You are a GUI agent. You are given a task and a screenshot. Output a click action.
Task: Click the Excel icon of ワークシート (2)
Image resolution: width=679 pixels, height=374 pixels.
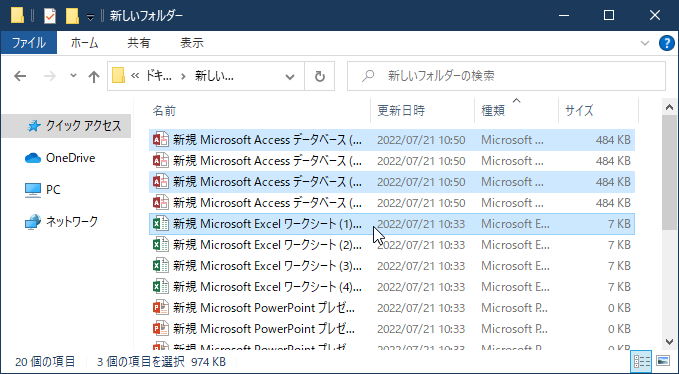tap(160, 245)
